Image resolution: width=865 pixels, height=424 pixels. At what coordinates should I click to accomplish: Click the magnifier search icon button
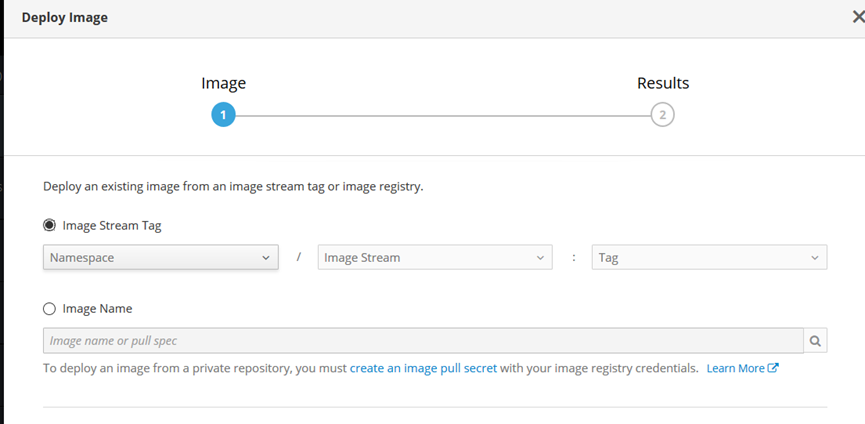pos(815,341)
